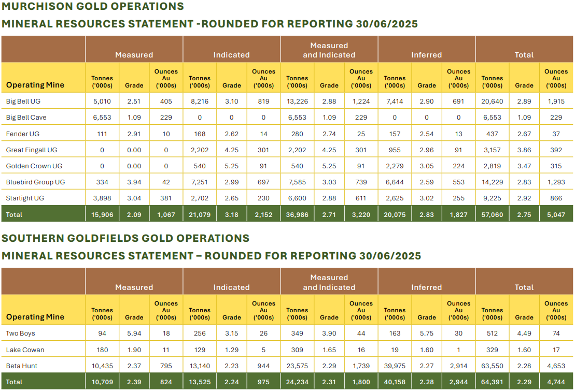575x392 pixels.
Task: Click Murchison table's Inferred column header
Action: (x=426, y=55)
